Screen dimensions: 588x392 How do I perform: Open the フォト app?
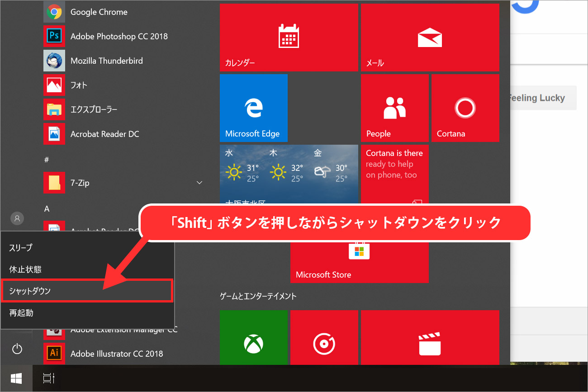click(124, 85)
